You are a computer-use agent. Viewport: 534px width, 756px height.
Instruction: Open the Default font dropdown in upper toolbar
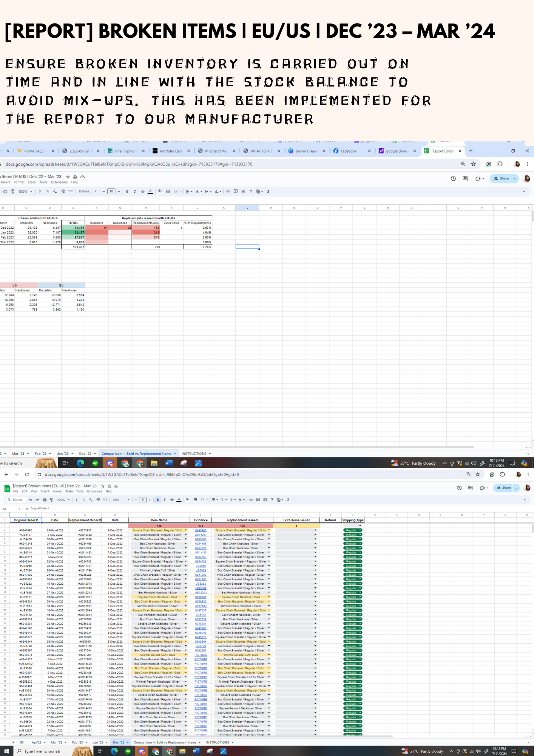pos(88,192)
